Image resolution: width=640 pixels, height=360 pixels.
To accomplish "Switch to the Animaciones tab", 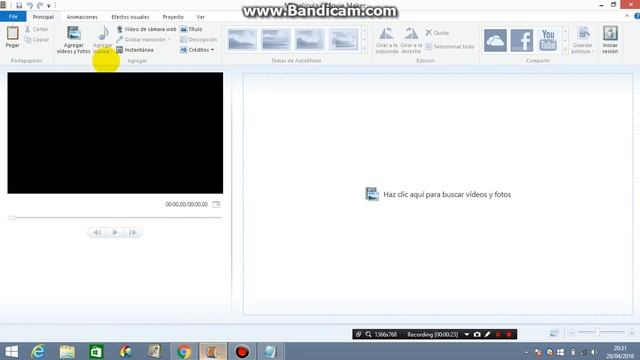I will [82, 17].
